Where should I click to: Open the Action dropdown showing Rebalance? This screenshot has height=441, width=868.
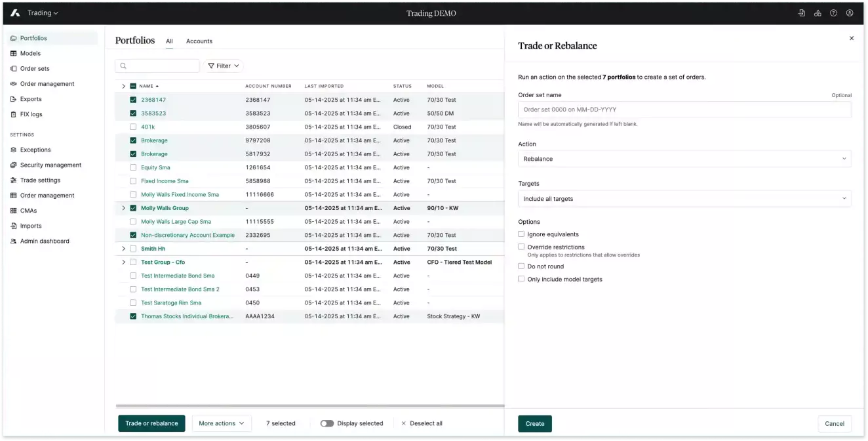click(684, 159)
